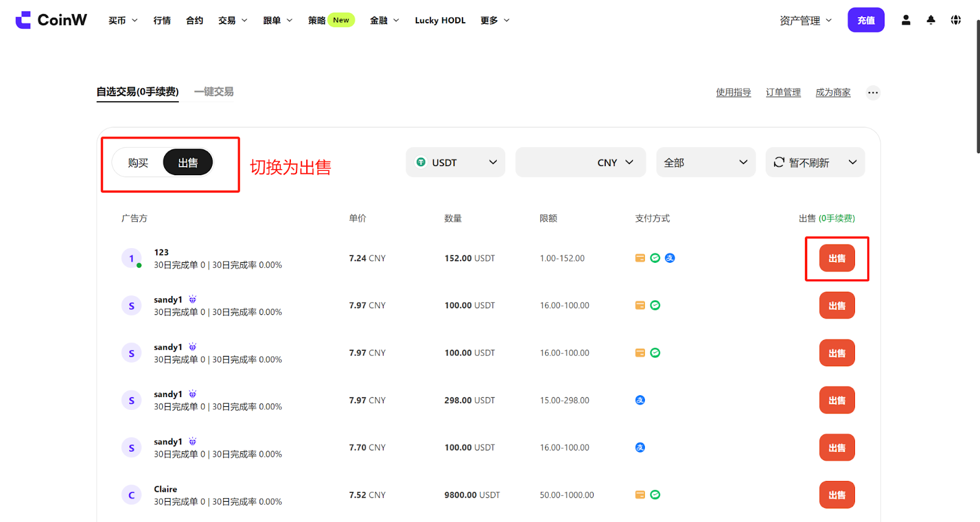
Task: Click the page vertical scrollbar
Action: pos(978,86)
